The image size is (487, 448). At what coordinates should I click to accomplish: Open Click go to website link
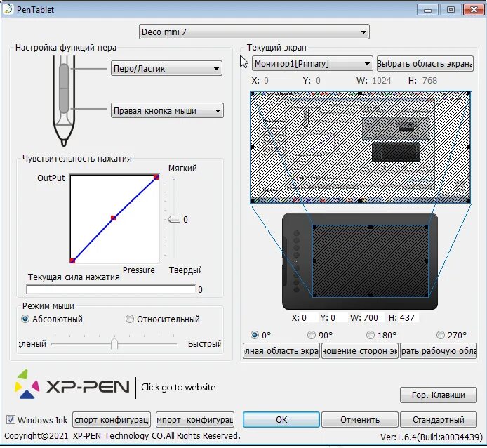pyautogui.click(x=178, y=387)
